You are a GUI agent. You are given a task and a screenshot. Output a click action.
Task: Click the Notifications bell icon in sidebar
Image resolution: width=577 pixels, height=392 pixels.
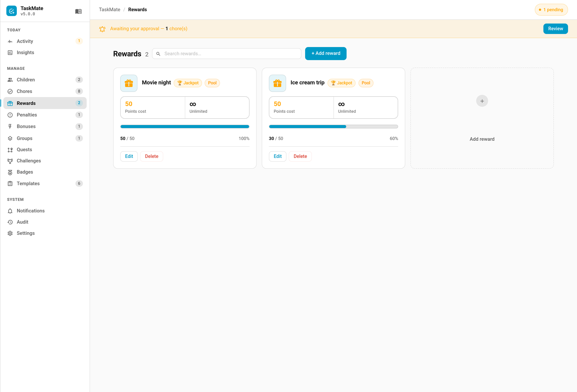click(10, 211)
